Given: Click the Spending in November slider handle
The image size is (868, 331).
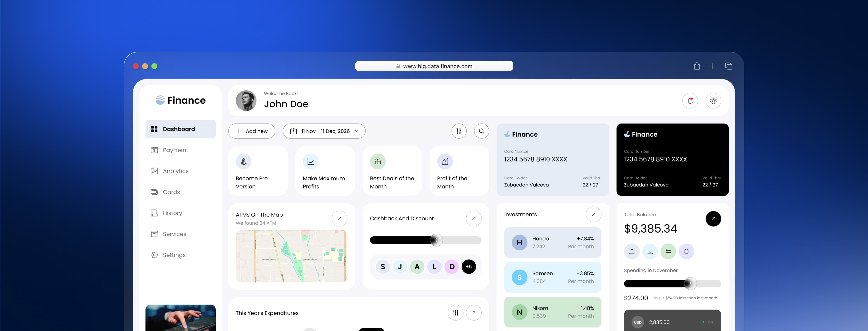Looking at the screenshot, I should (690, 284).
